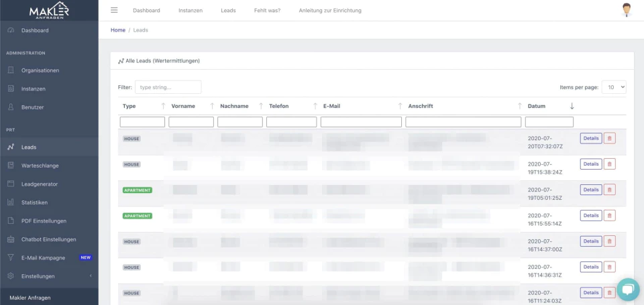This screenshot has height=305, width=644.
Task: Expand Einstellungen sidebar submenu
Action: coord(49,276)
